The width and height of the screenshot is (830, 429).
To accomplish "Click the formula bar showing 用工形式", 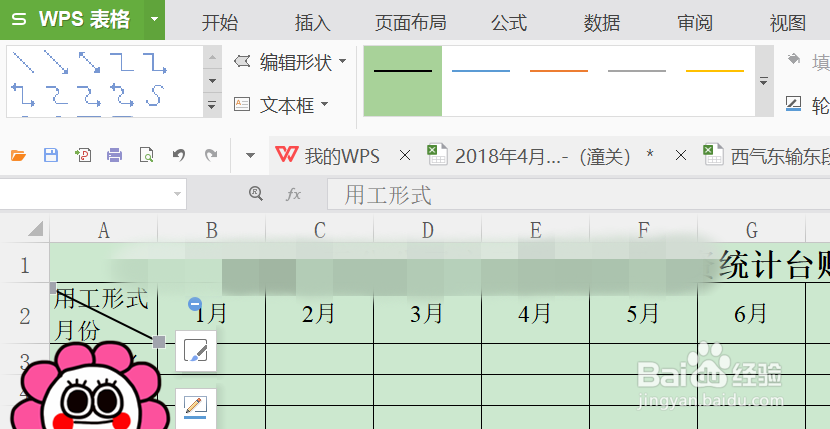I will point(579,194).
